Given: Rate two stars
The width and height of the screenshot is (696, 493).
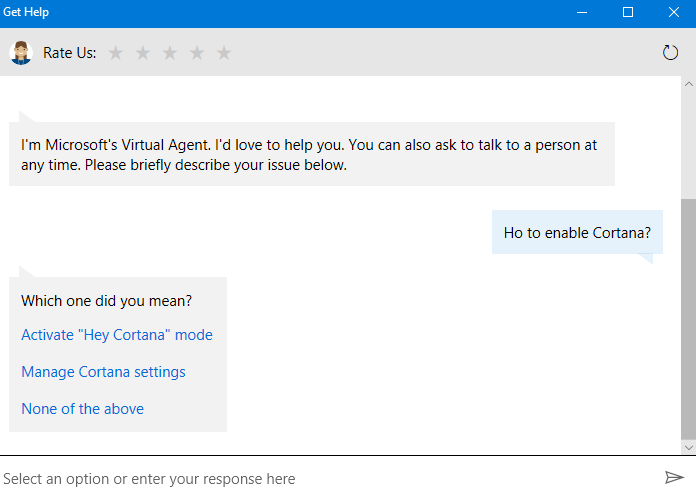Looking at the screenshot, I should point(143,53).
